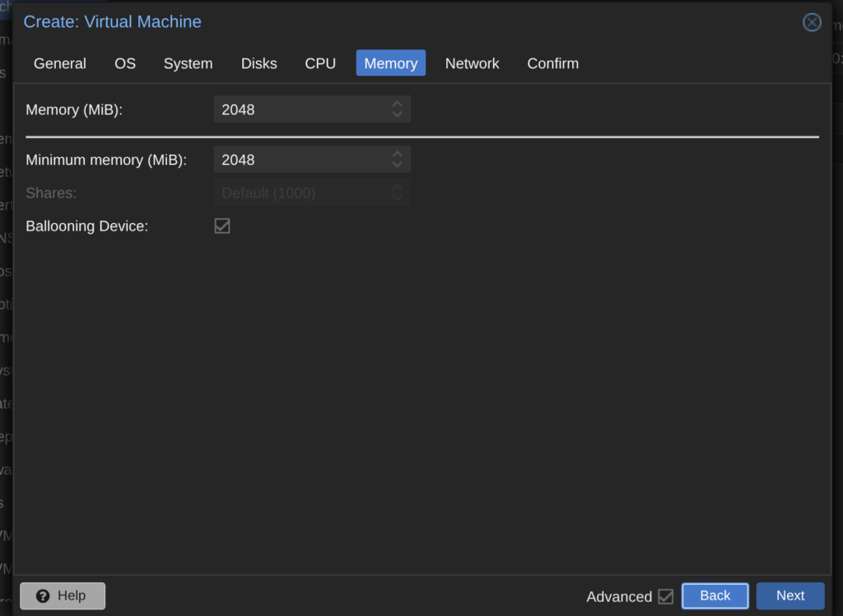Increase Memory (MiB) with up arrow
843x616 pixels.
[x=397, y=104]
